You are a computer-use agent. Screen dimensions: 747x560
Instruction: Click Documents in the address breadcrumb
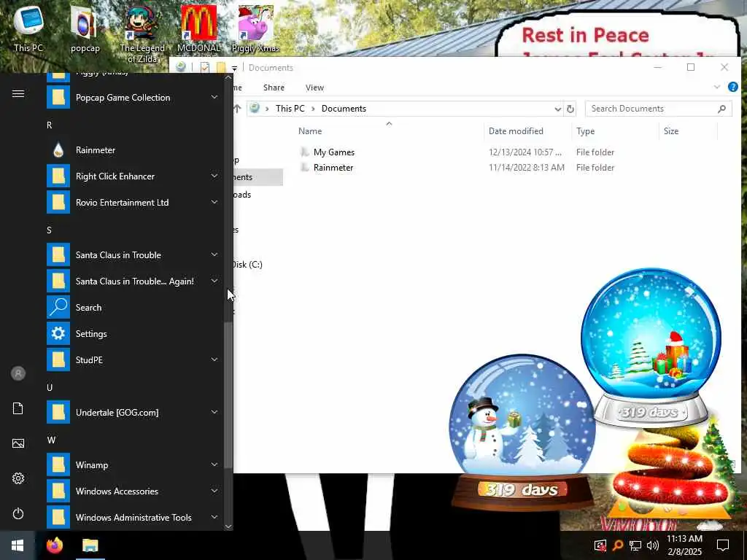(344, 109)
